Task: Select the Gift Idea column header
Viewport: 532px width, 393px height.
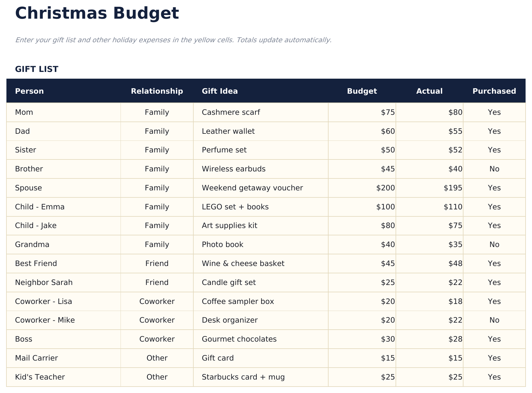Action: 220,91
